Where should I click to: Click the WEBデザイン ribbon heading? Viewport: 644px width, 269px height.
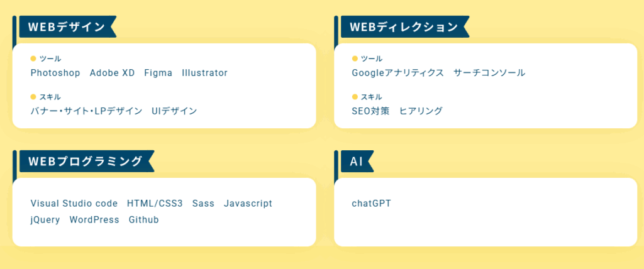pos(68,26)
